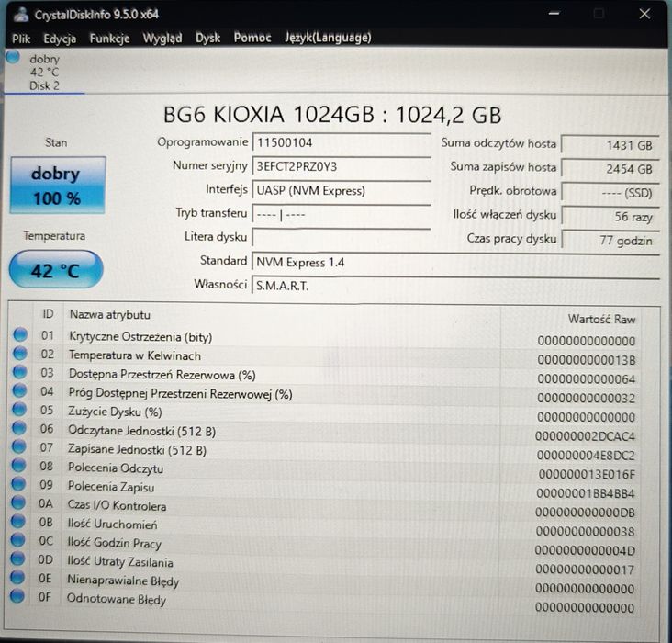Image resolution: width=672 pixels, height=643 pixels.
Task: Click the Nazwa atrybutu column header
Action: [110, 315]
